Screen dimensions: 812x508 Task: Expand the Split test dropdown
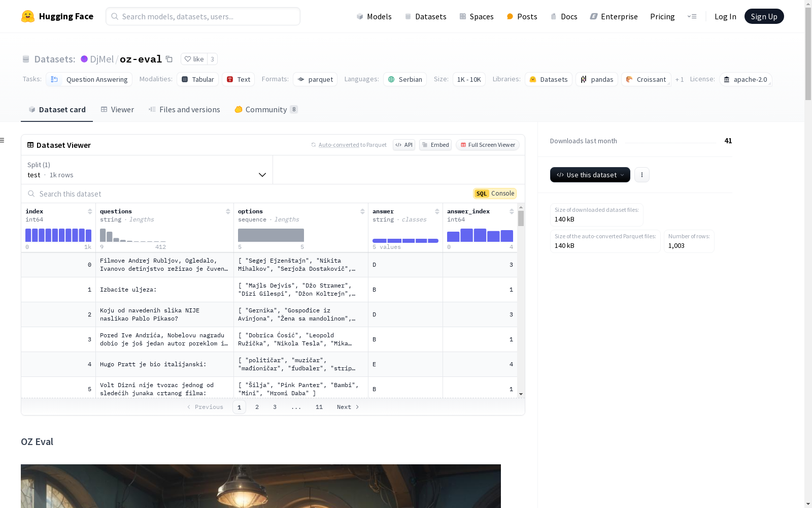[147, 170]
